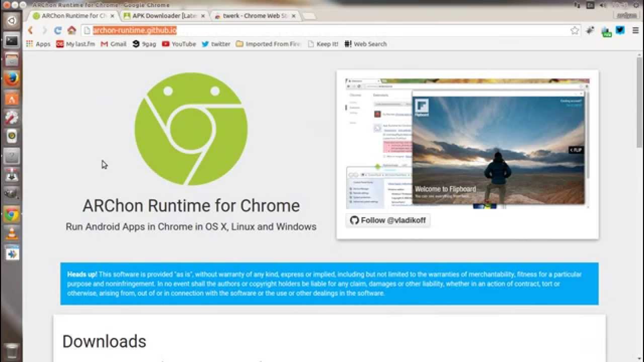
Task: Click the camera-like dock icon above Chrome
Action: point(12,194)
